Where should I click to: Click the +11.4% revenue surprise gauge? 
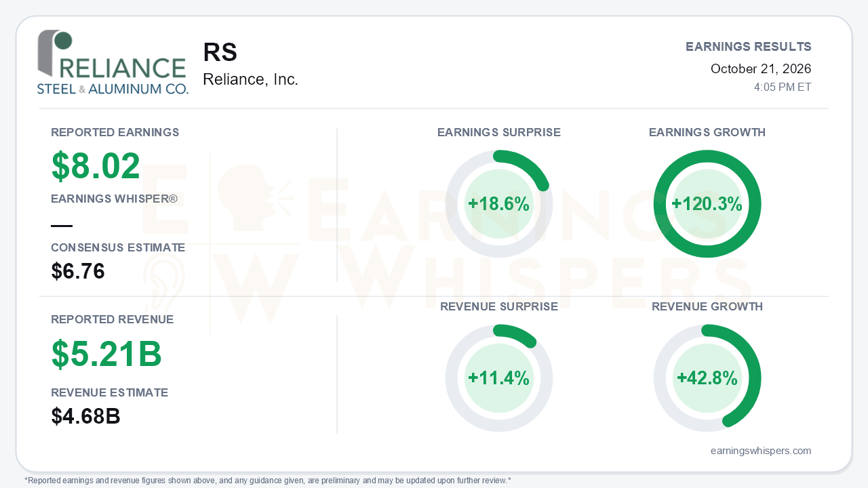coord(499,378)
